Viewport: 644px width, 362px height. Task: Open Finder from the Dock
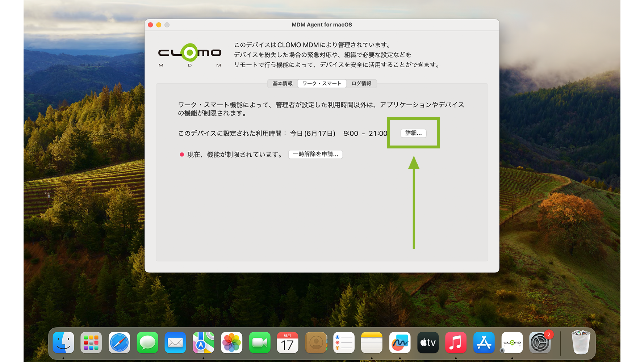pyautogui.click(x=63, y=342)
